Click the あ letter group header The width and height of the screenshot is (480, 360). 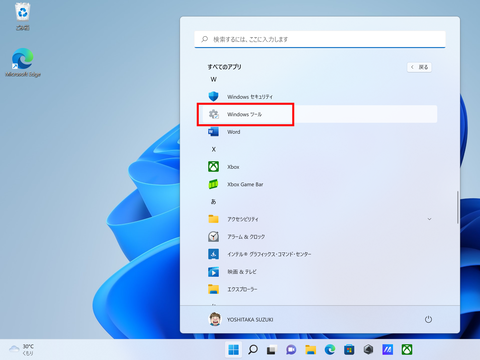pyautogui.click(x=213, y=202)
